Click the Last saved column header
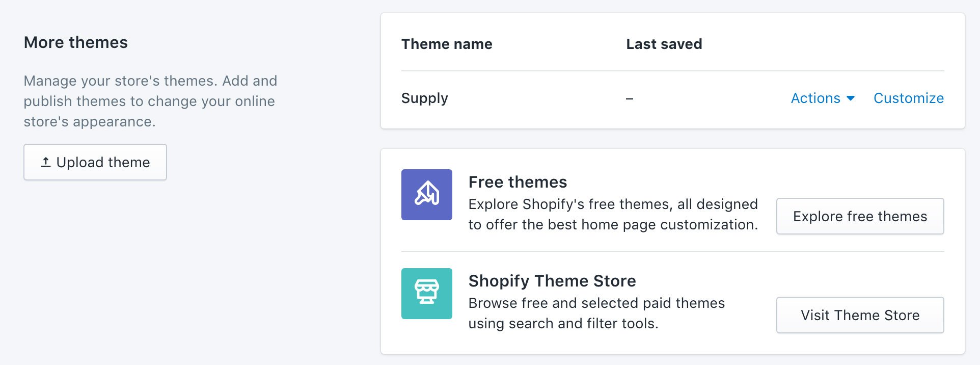 click(x=664, y=44)
